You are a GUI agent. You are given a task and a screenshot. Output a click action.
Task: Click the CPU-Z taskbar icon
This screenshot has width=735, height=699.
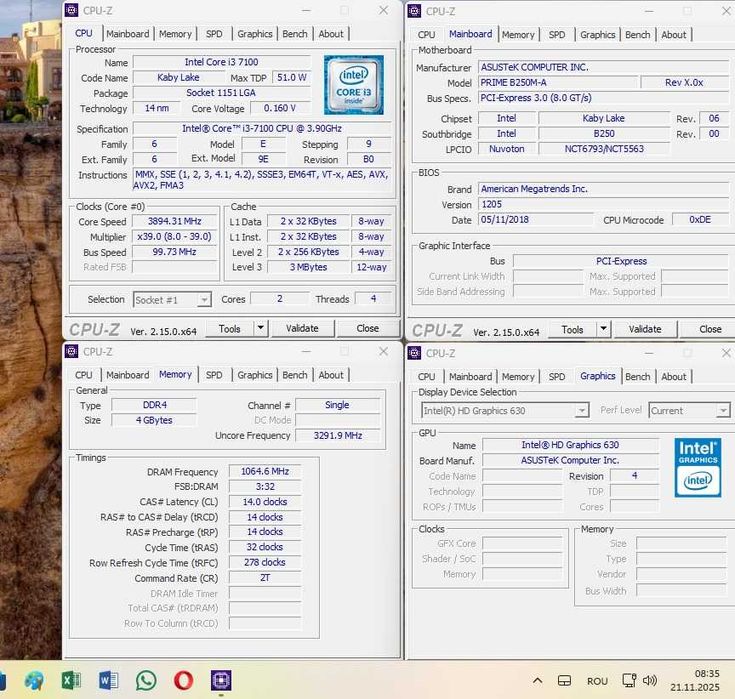(221, 680)
